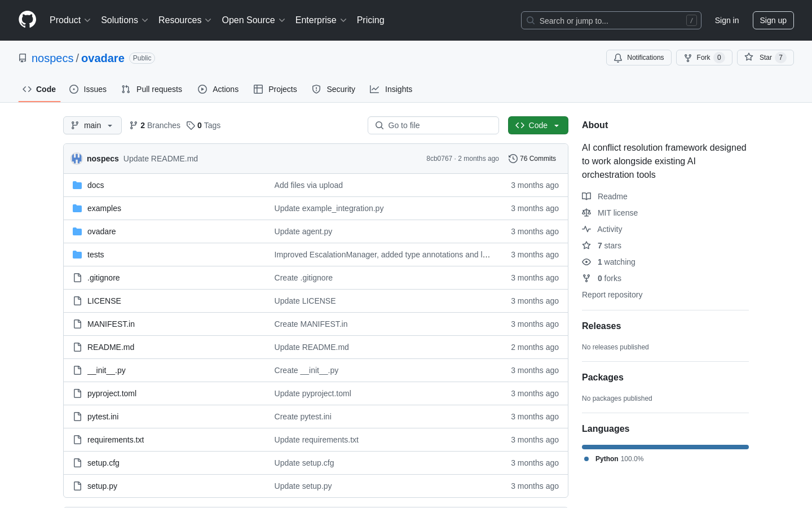Click the Activity pulse icon

coord(586,229)
